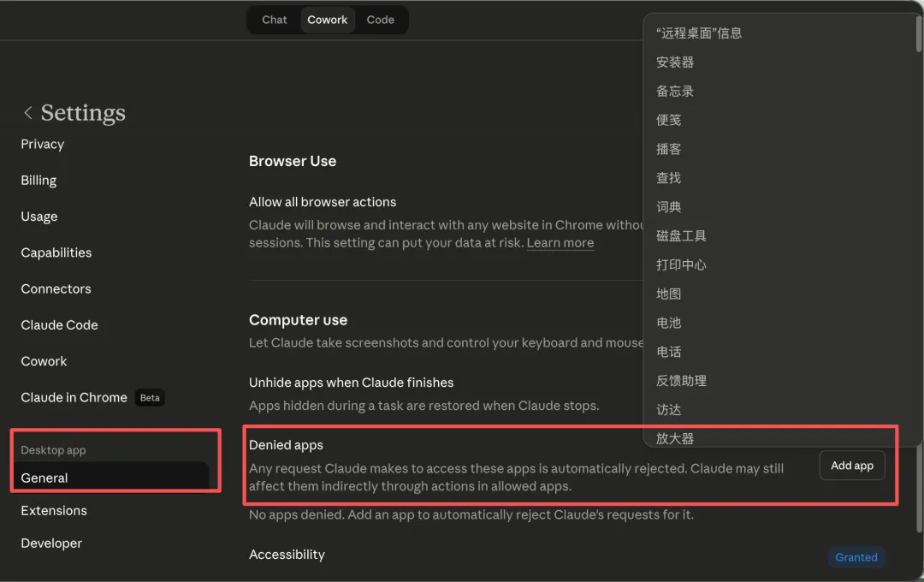Viewport: 924px width, 582px height.
Task: Click the Granted accessibility badge
Action: click(856, 557)
